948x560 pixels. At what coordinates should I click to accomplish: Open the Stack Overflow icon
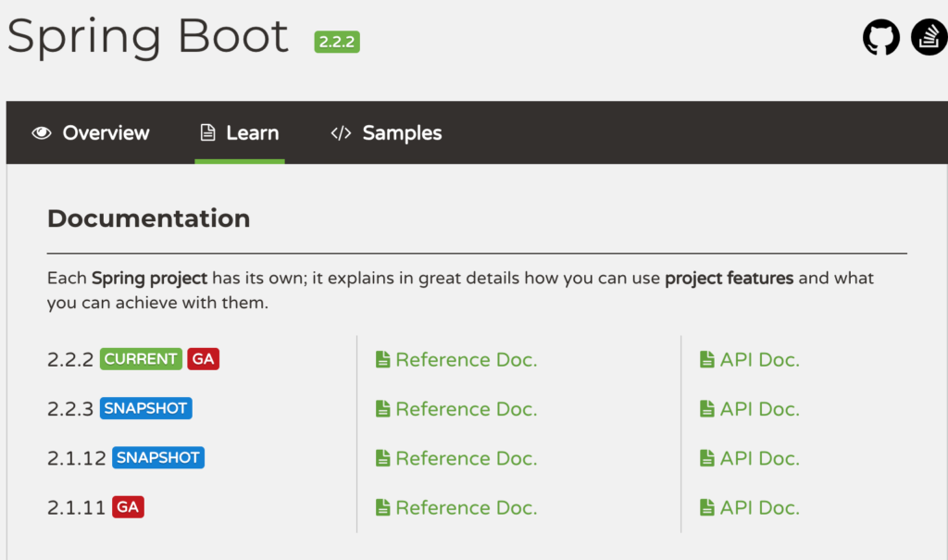929,37
